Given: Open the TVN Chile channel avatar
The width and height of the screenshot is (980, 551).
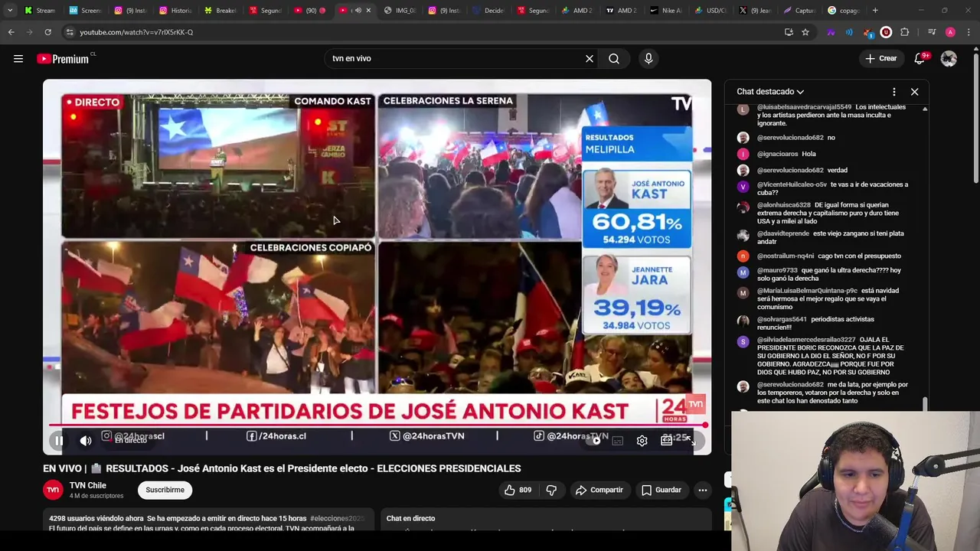Looking at the screenshot, I should (53, 490).
